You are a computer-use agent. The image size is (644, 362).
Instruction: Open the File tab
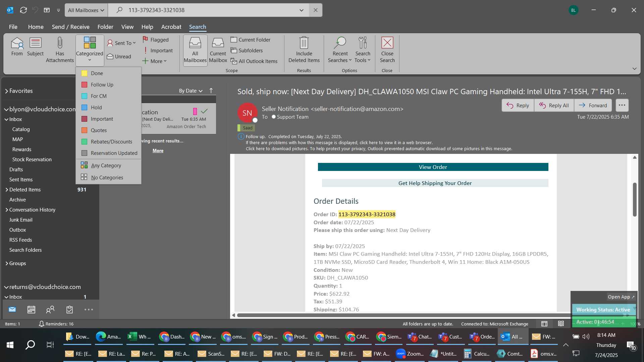click(13, 27)
